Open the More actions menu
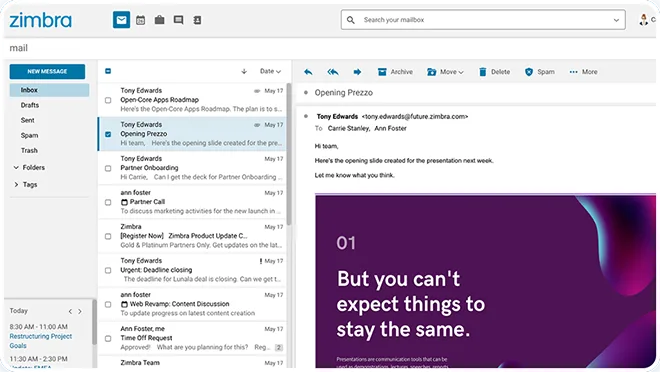The width and height of the screenshot is (660, 372). (583, 72)
